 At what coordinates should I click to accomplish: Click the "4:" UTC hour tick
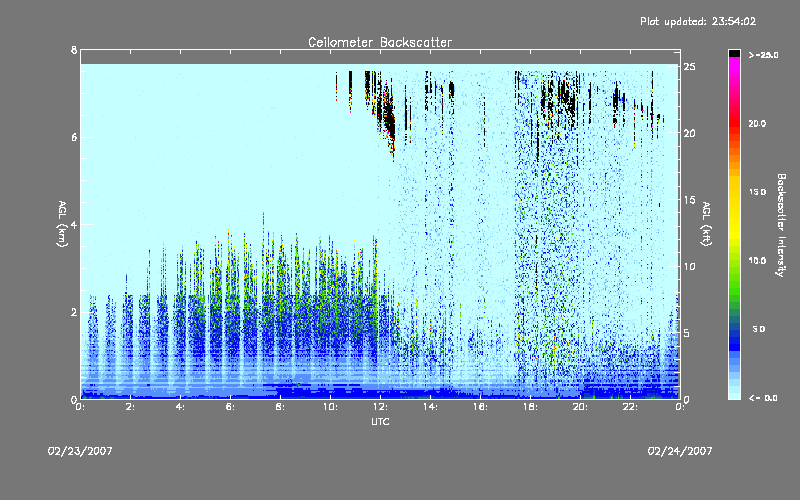[x=181, y=407]
